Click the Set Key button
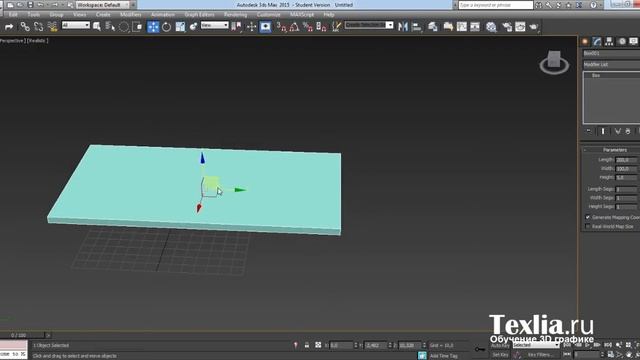 (x=500, y=355)
